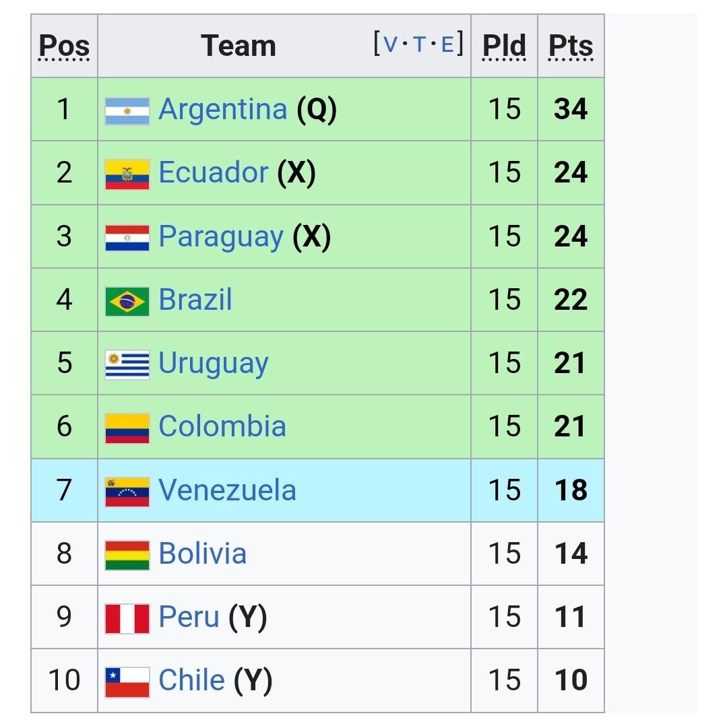Click the Chile flag icon
Image resolution: width=727 pixels, height=728 pixels.
point(127,682)
